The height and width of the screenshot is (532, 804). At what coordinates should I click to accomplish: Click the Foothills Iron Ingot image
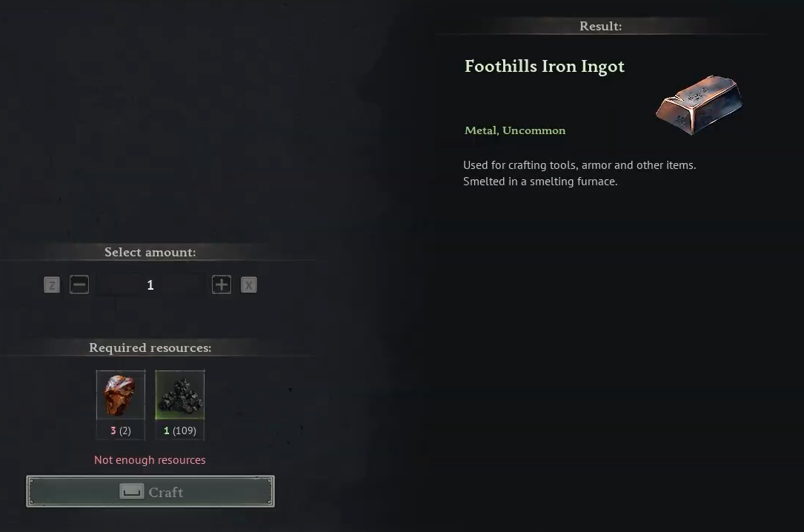coord(700,105)
